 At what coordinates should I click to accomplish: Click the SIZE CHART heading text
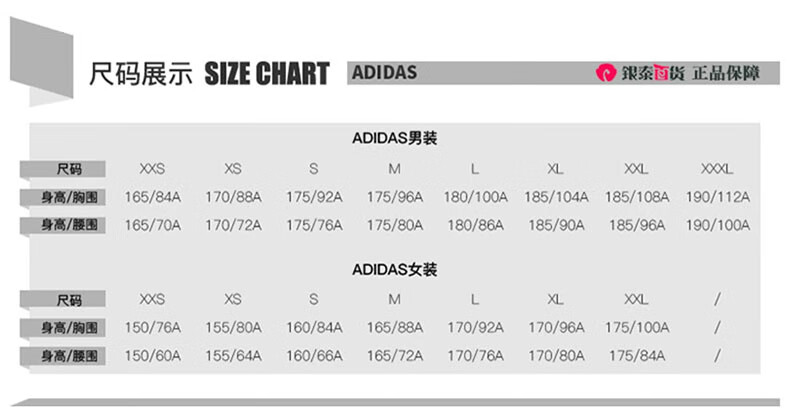(267, 74)
